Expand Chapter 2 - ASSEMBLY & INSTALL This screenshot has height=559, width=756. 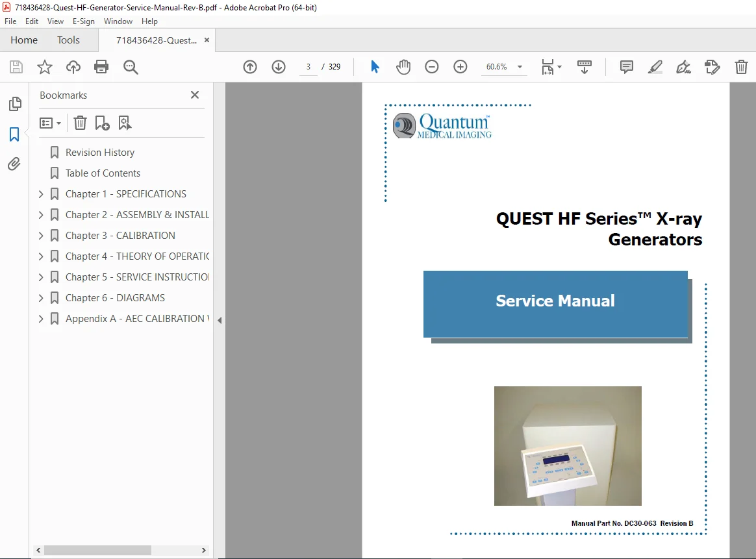coord(41,215)
